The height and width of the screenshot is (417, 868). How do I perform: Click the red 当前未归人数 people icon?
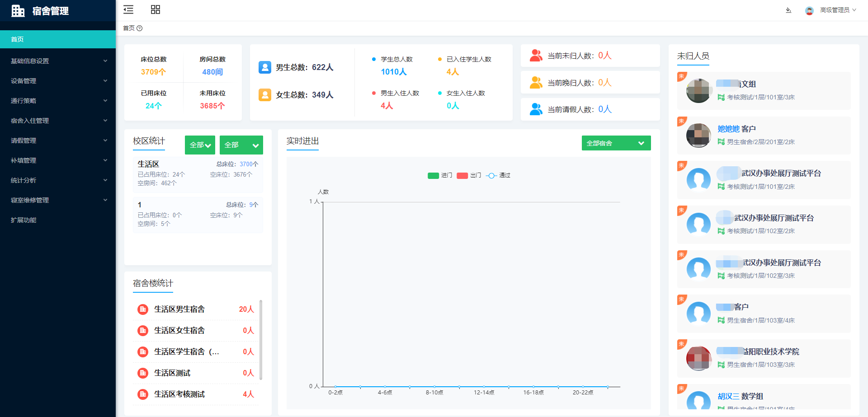536,56
